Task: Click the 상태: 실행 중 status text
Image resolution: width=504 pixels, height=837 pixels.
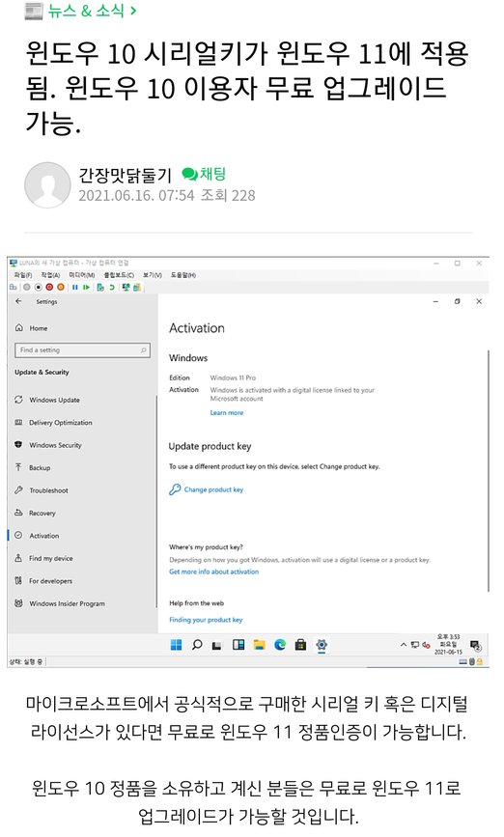Action: [26, 661]
